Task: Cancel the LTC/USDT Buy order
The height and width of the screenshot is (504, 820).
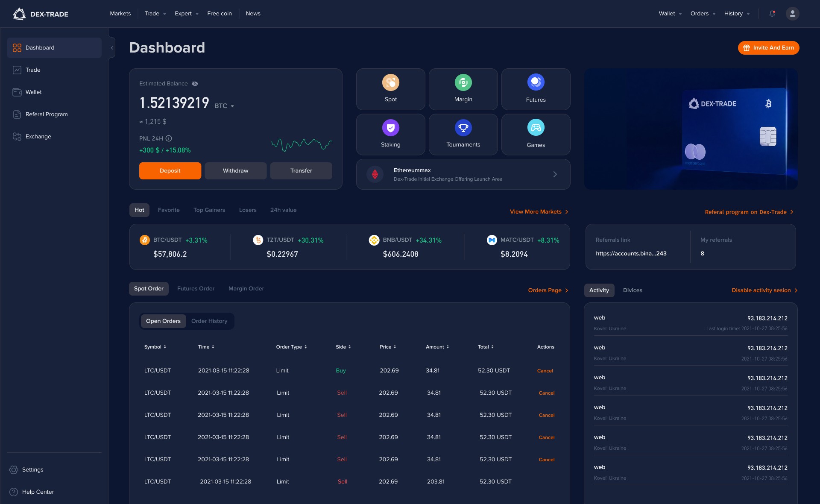Action: tap(545, 371)
